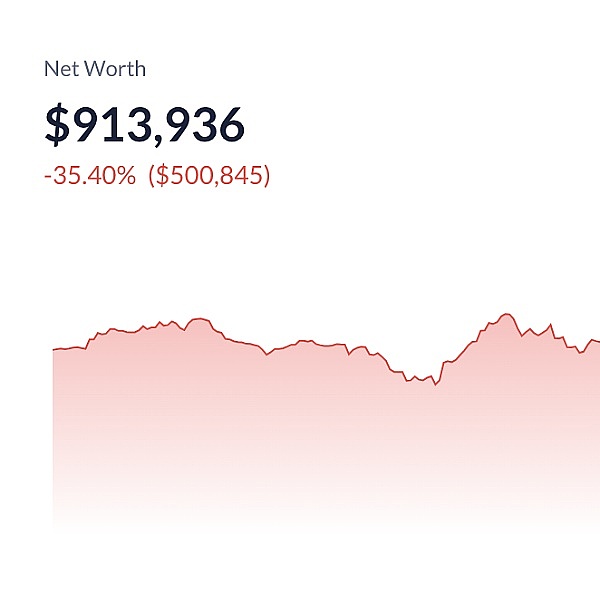Viewport: 600px width, 604px height.
Task: Click the chart line's lowest dip point
Action: click(x=435, y=384)
